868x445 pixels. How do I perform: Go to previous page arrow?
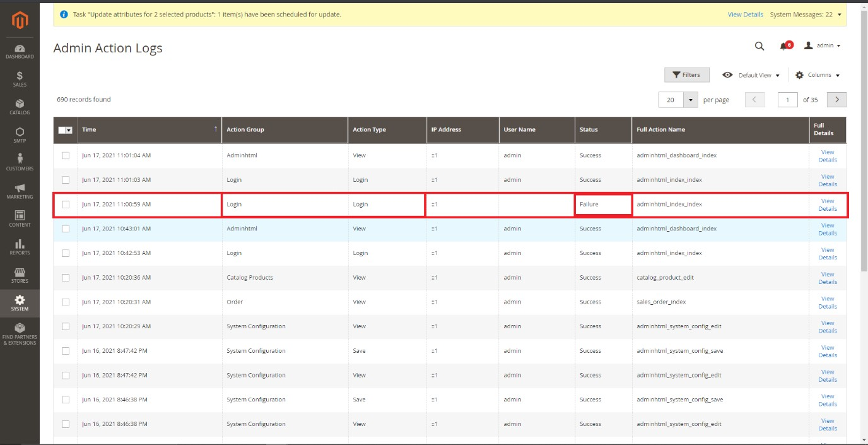coord(754,100)
